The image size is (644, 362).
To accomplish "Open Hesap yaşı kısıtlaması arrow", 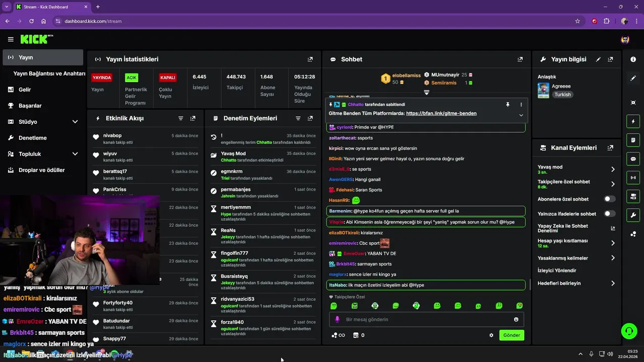I will [x=613, y=243].
